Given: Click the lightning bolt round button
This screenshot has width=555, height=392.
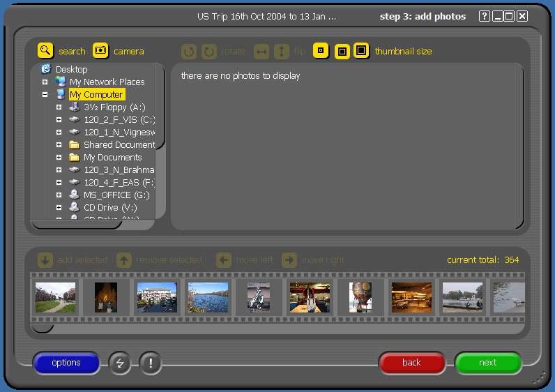Looking at the screenshot, I should 120,363.
